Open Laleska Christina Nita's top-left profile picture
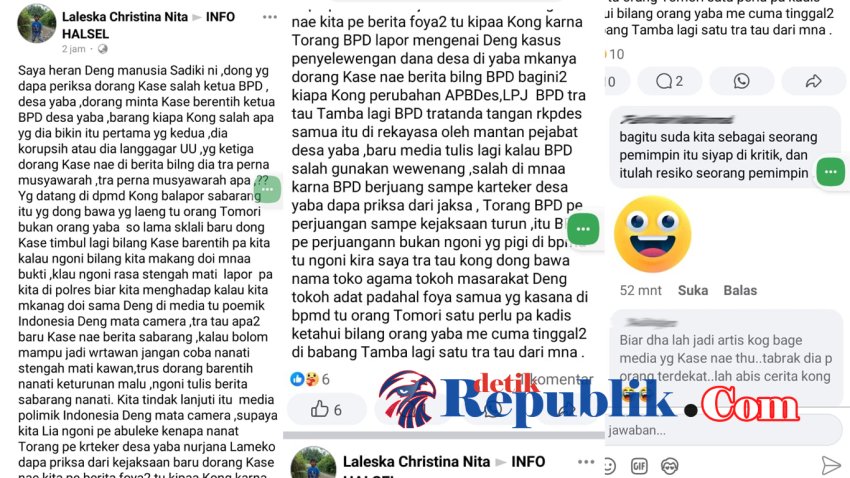This screenshot has height=478, width=850. pyautogui.click(x=37, y=23)
